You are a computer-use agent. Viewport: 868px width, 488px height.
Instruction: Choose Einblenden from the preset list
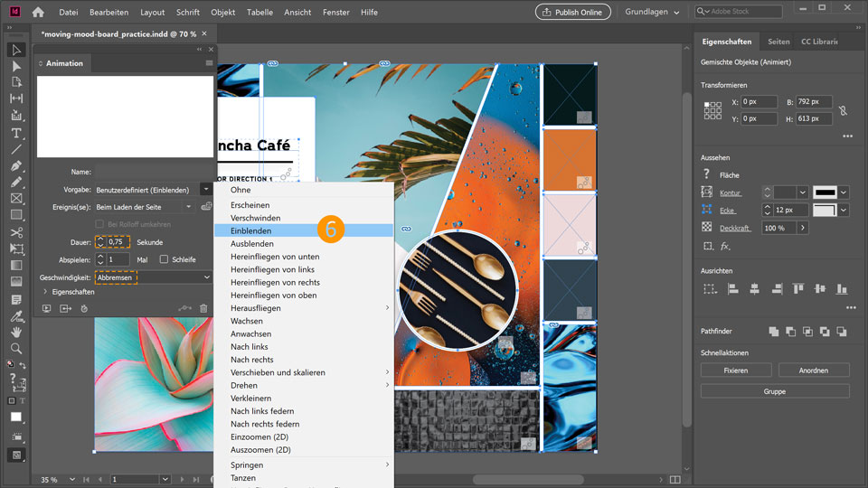(251, 231)
